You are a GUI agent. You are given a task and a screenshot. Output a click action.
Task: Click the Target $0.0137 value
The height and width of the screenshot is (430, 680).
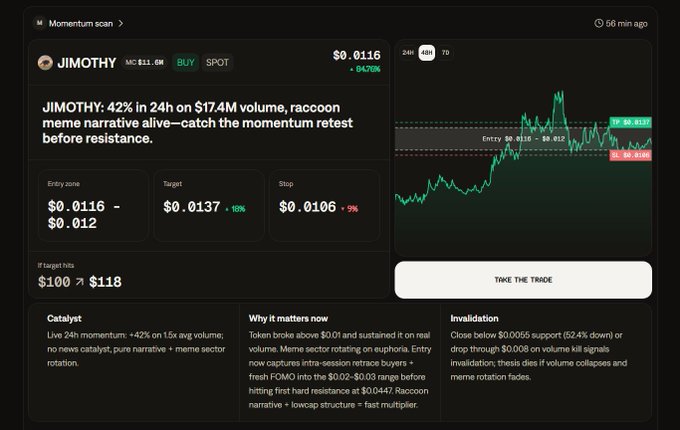192,207
